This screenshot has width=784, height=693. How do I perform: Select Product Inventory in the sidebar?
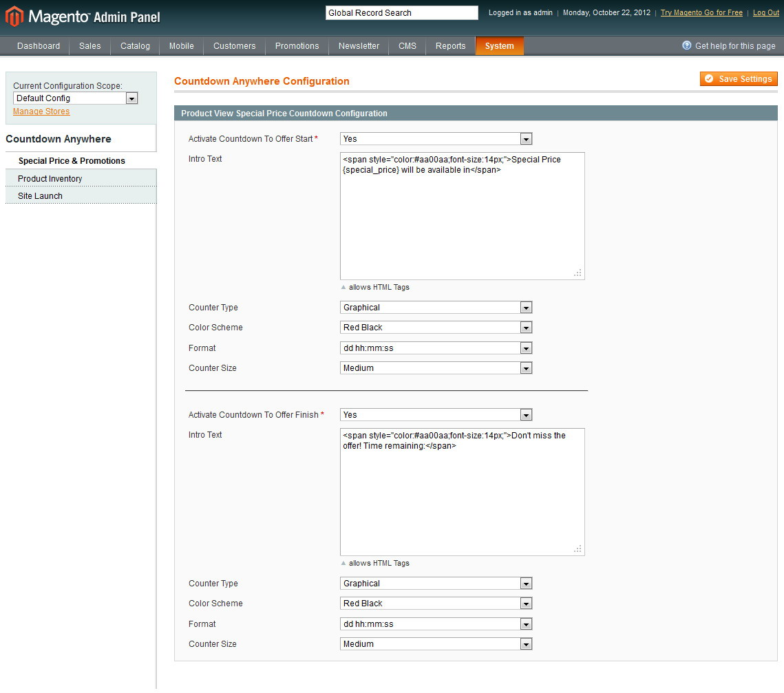tap(50, 178)
